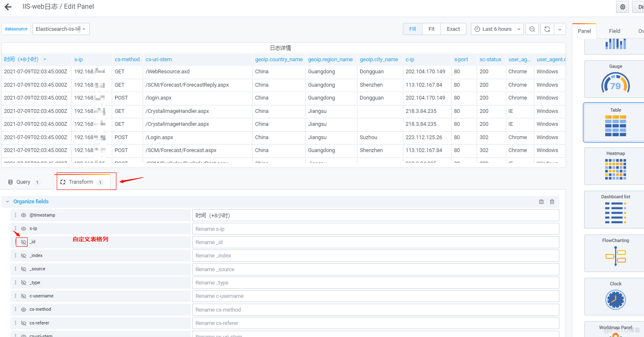The height and width of the screenshot is (337, 644).
Task: Click the cs-method column header
Action: pos(127,60)
